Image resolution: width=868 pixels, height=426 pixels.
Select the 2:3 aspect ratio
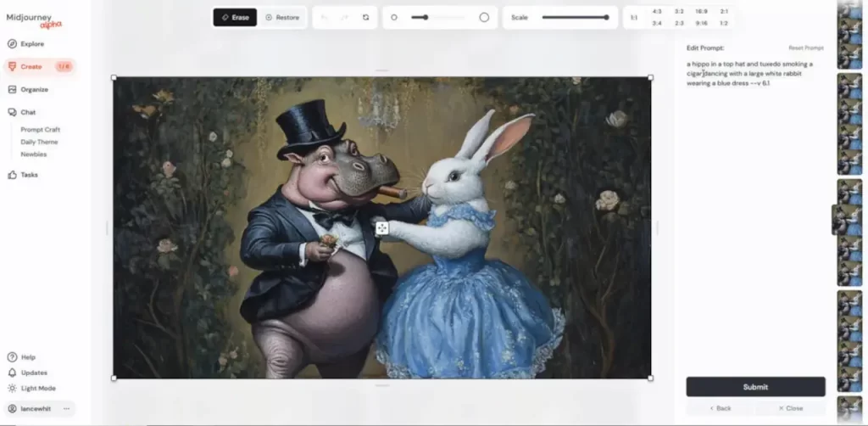pyautogui.click(x=679, y=23)
